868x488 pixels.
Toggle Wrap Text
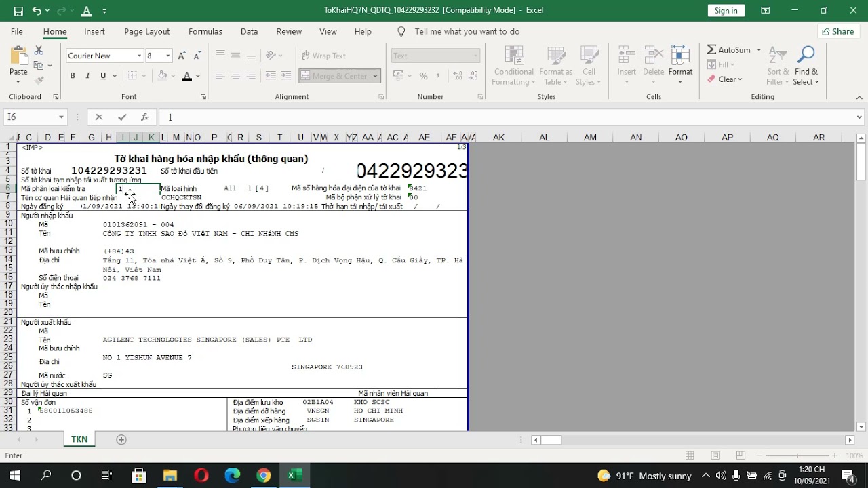(x=323, y=56)
